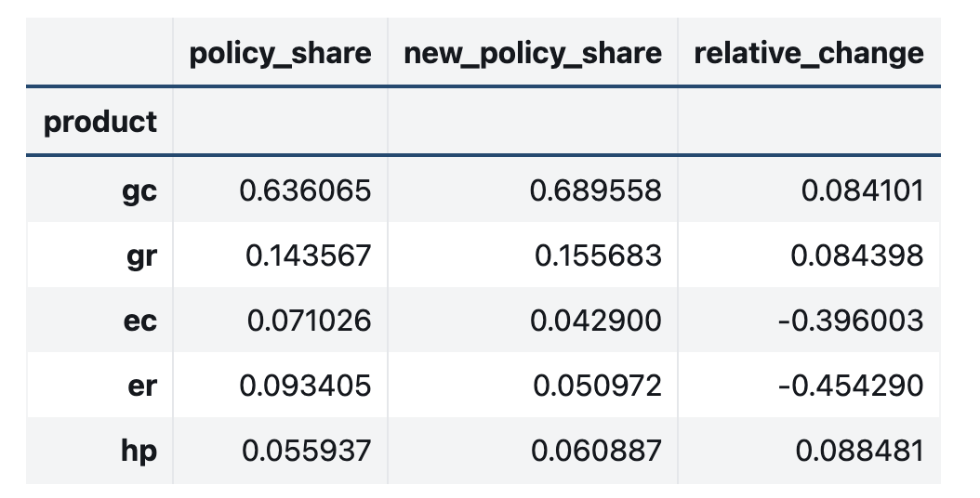The width and height of the screenshot is (980, 498).
Task: Click the 0.055937 cell in hp row
Action: pyautogui.click(x=306, y=452)
